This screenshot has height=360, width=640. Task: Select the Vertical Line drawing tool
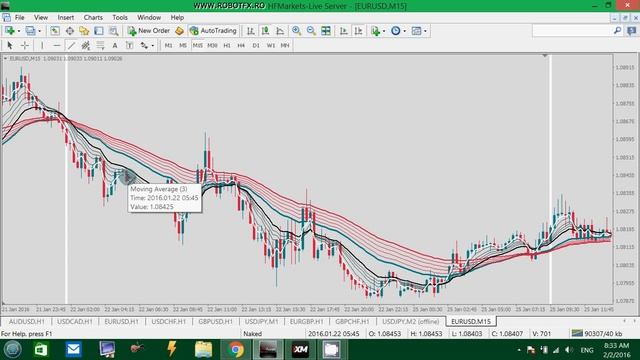(42, 45)
